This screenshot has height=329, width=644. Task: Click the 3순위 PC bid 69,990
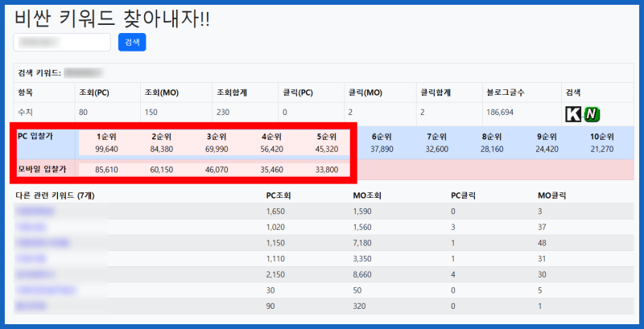point(217,149)
